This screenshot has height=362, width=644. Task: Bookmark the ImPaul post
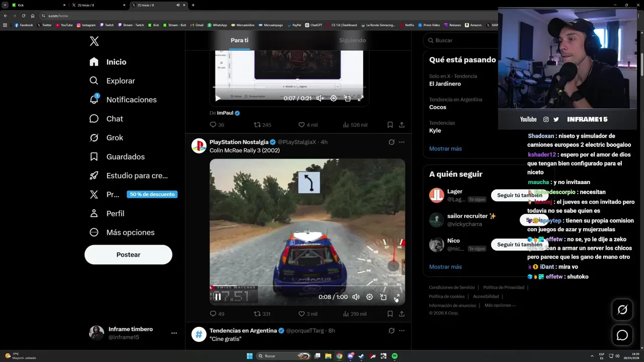(x=390, y=125)
